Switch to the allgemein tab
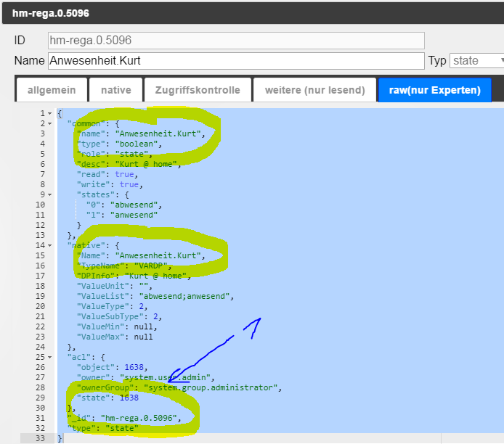Image resolution: width=504 pixels, height=444 pixels. [x=50, y=91]
